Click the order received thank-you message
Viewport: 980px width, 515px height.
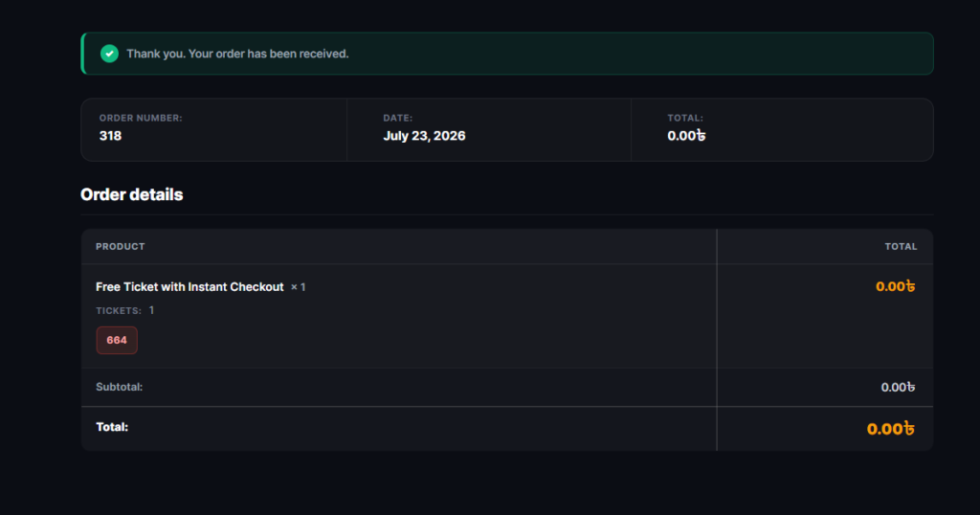tap(237, 54)
